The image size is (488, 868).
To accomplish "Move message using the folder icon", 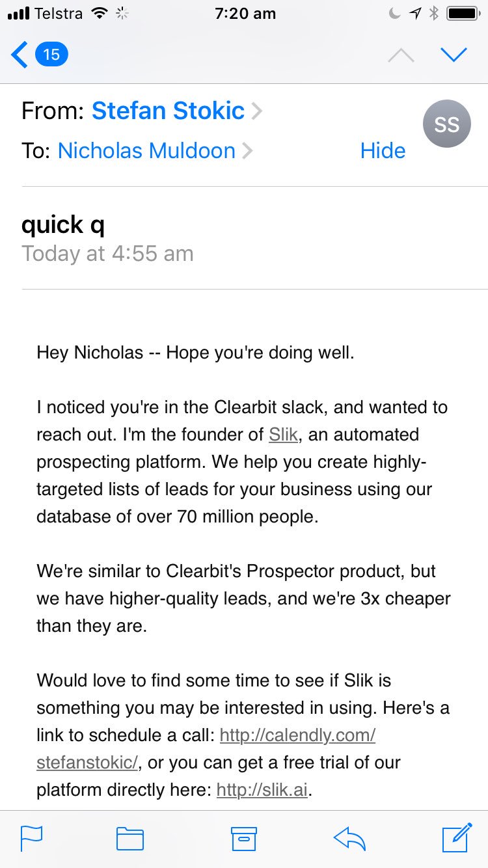I will pyautogui.click(x=130, y=838).
